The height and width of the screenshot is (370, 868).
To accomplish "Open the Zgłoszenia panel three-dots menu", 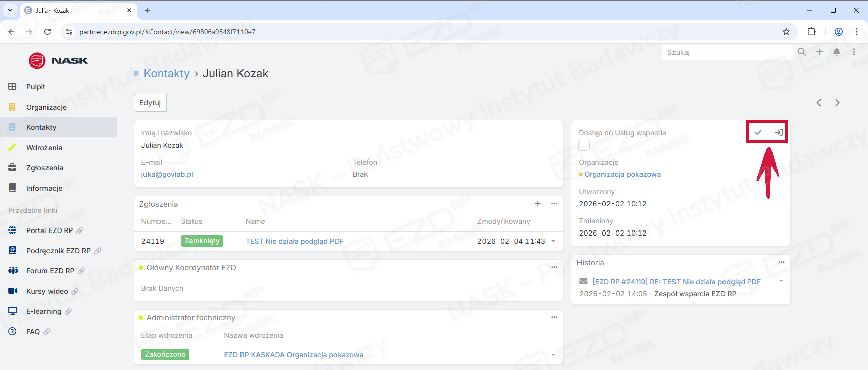I will [554, 204].
